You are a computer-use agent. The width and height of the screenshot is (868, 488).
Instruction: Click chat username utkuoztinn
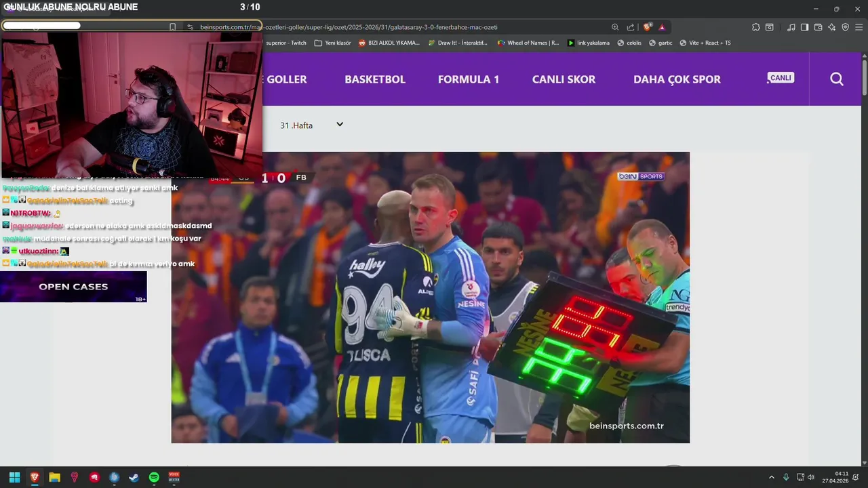pyautogui.click(x=38, y=251)
